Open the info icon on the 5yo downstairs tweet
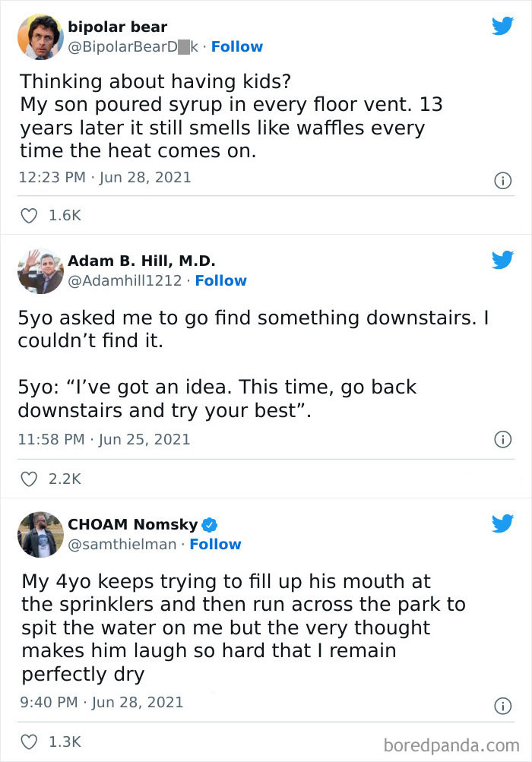 click(x=503, y=439)
